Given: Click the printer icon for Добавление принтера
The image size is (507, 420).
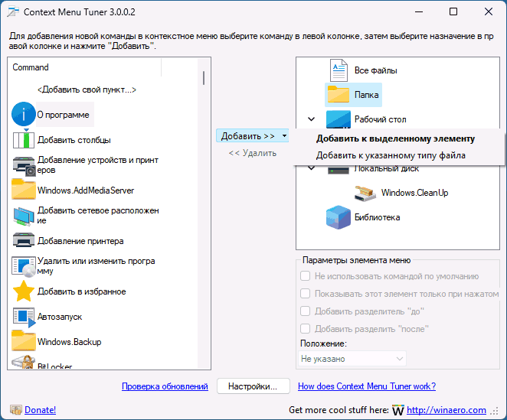Looking at the screenshot, I should [24, 241].
